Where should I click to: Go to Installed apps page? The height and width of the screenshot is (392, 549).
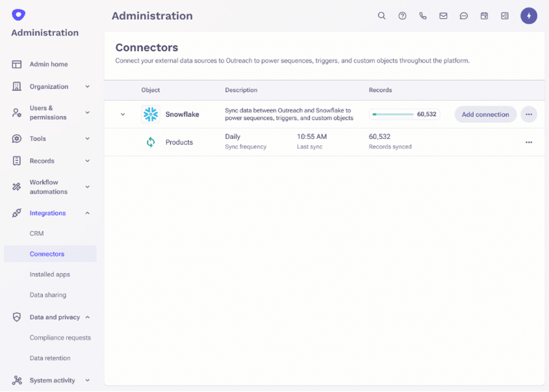coord(49,275)
